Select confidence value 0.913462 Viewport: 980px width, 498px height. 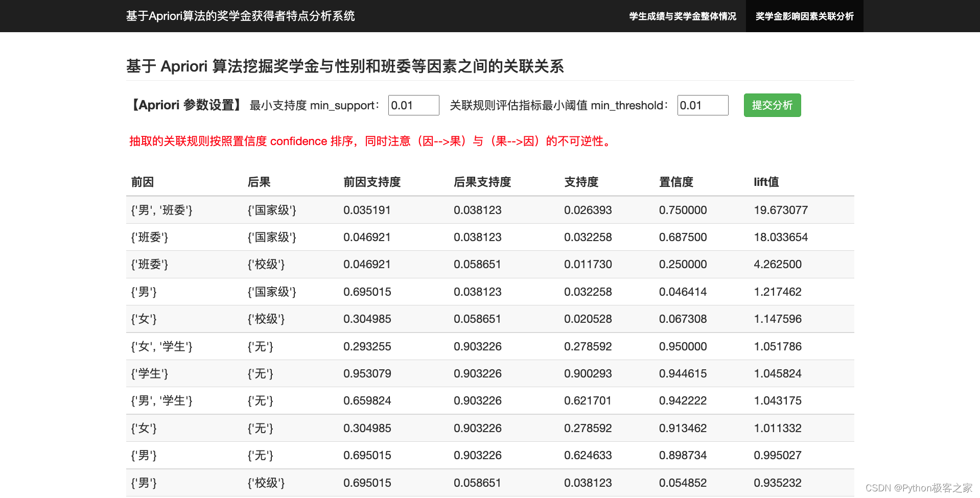pos(683,428)
